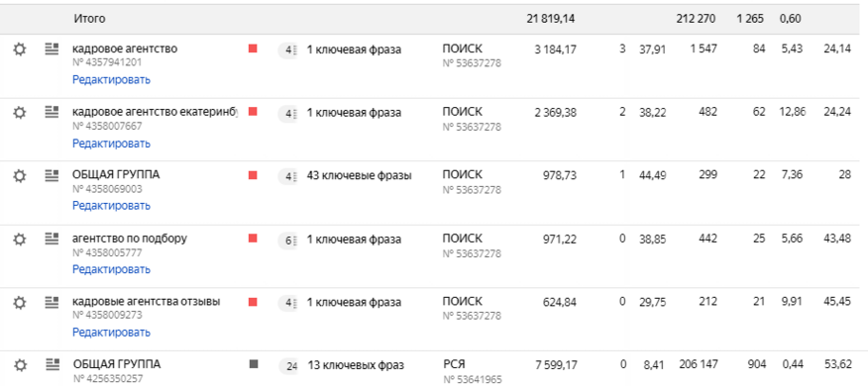Expand ads count badge for кадровое агентство екатеринбург
The height and width of the screenshot is (386, 868).
288,114
